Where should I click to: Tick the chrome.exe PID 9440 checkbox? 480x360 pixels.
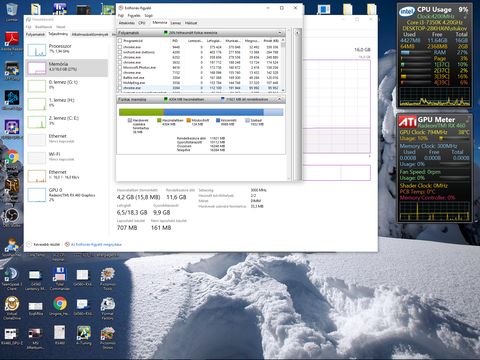pos(120,47)
